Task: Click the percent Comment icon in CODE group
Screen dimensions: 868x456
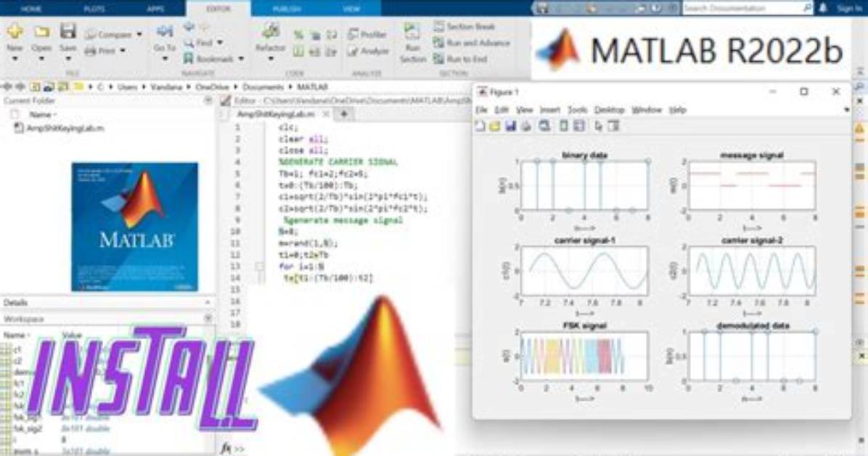Action: click(298, 36)
